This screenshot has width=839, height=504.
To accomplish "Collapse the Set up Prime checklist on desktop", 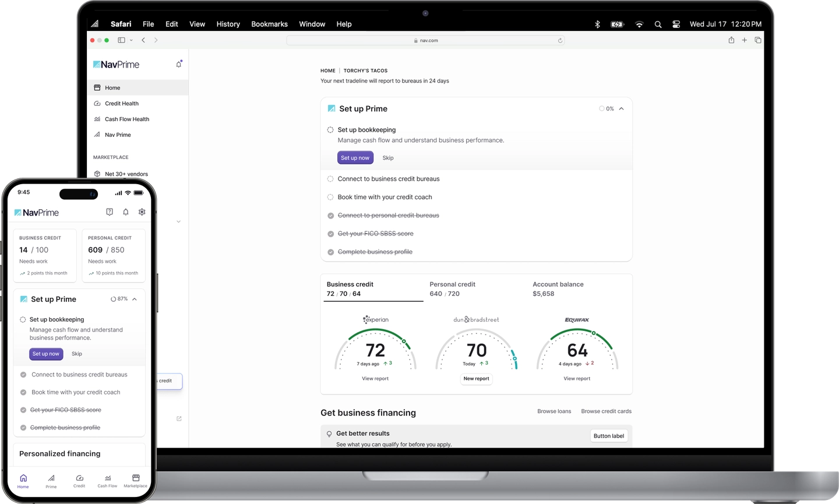I will (621, 108).
